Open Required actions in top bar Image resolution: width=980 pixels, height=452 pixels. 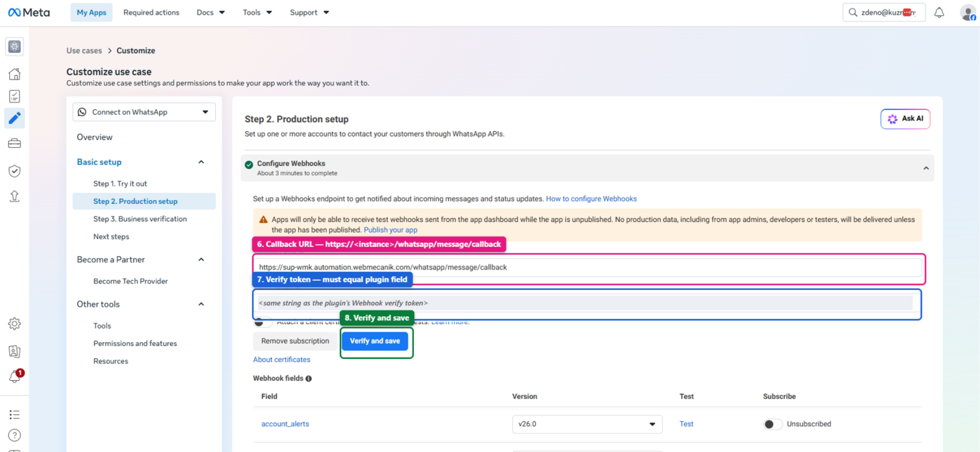(x=151, y=13)
